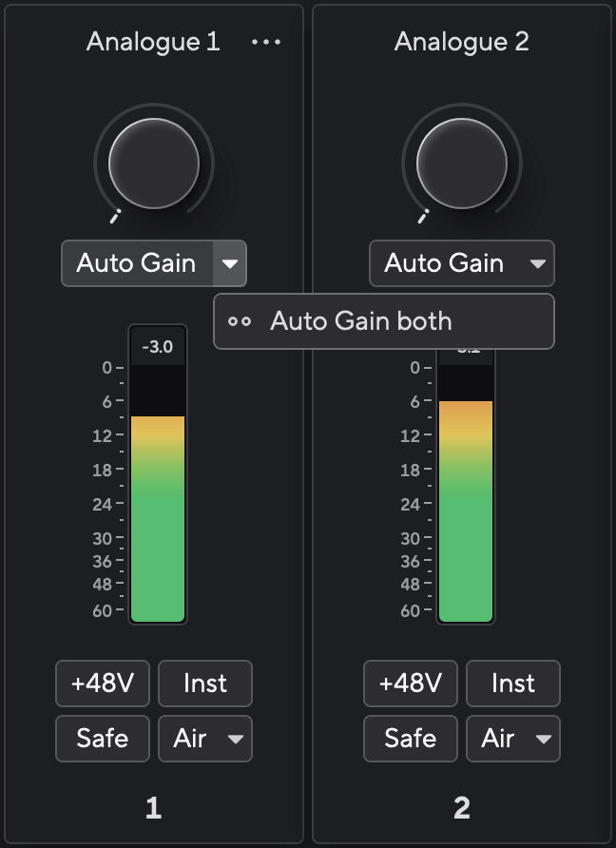Start Auto Gain on Analogue 2
Image resolution: width=616 pixels, height=848 pixels.
point(445,263)
